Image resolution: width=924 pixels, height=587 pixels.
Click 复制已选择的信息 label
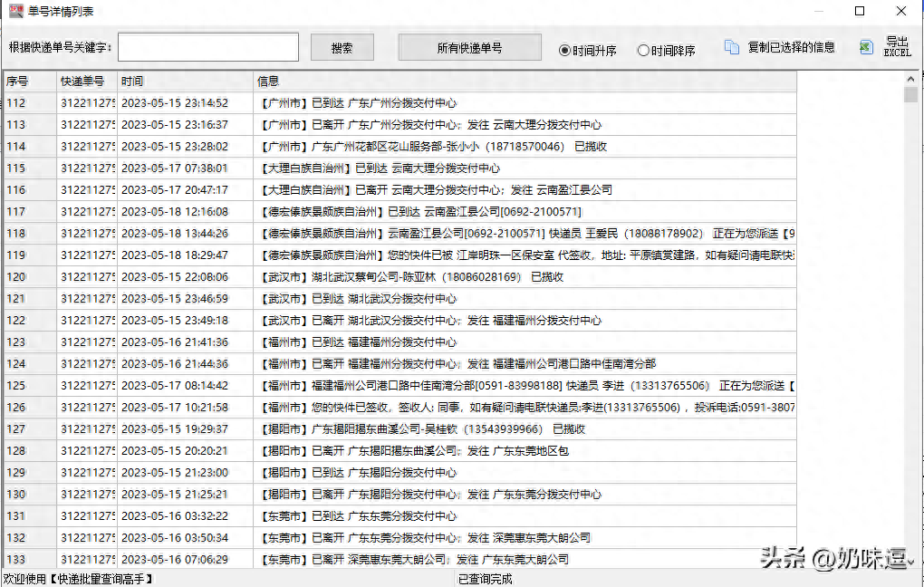[x=791, y=47]
